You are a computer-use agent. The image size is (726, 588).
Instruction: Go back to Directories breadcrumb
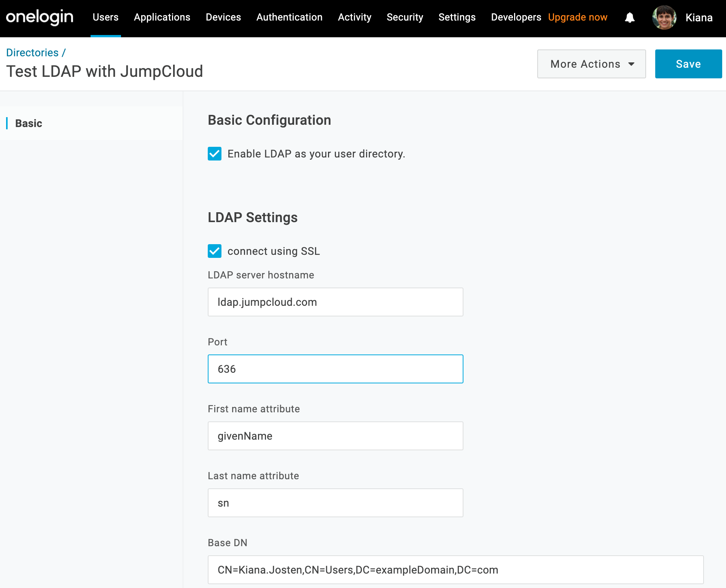32,52
